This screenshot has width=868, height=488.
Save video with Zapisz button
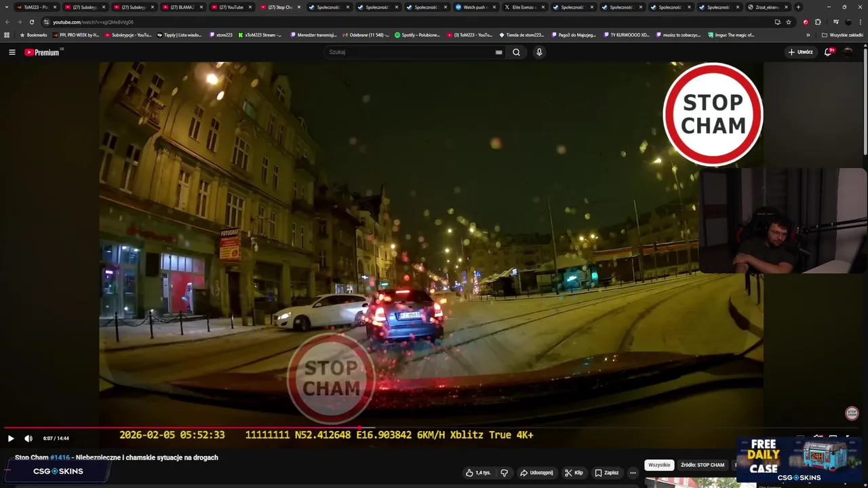point(607,472)
